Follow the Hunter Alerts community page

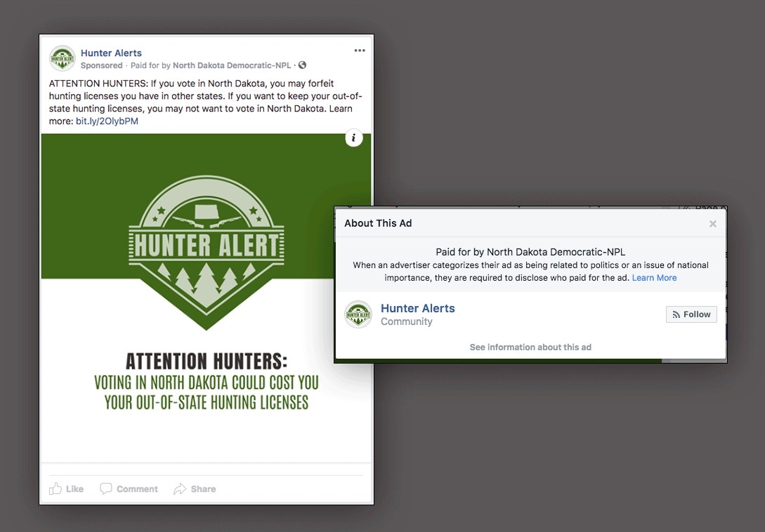coord(691,314)
